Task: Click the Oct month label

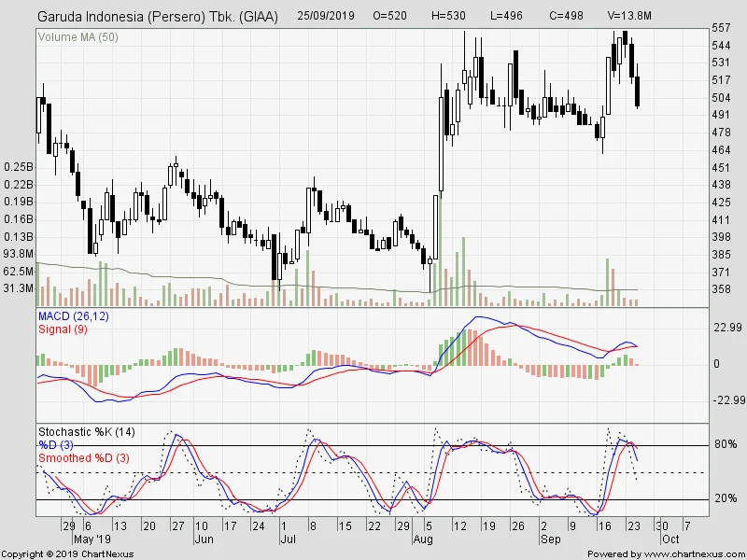Action: tap(670, 539)
